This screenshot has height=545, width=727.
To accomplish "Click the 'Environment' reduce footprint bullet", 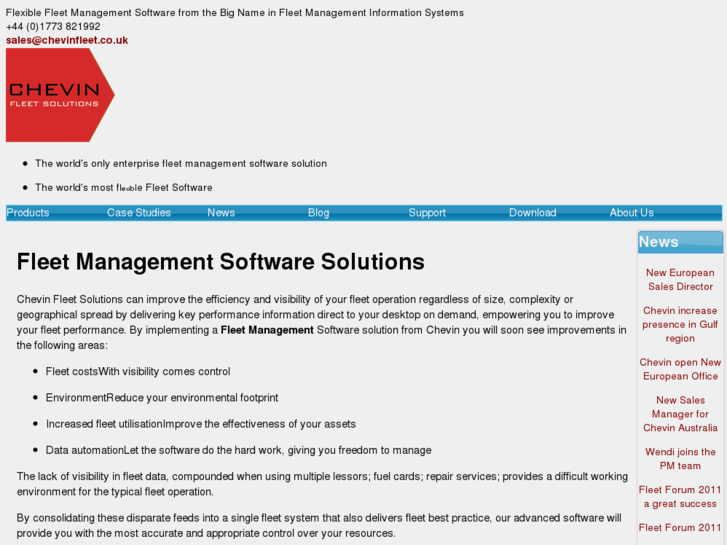I will tap(162, 398).
